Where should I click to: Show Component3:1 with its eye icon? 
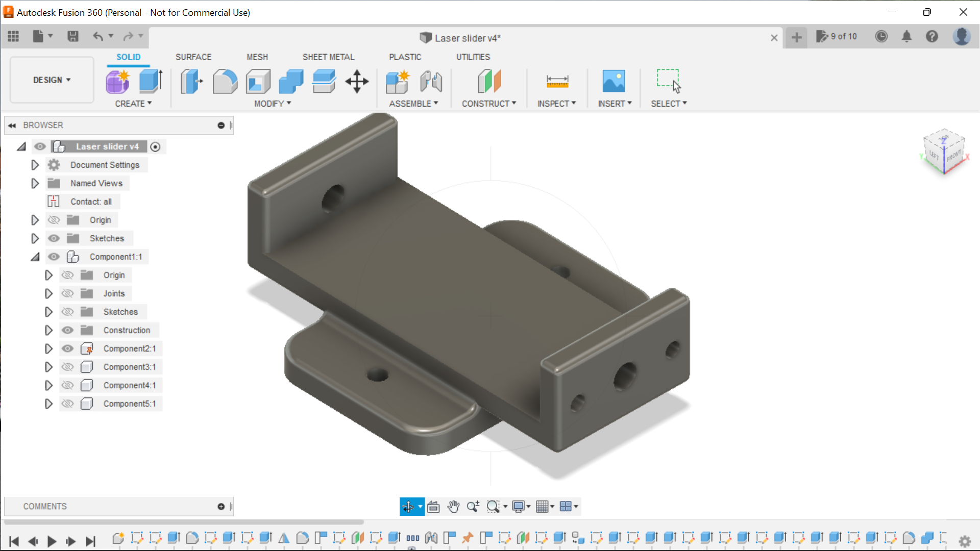coord(67,367)
